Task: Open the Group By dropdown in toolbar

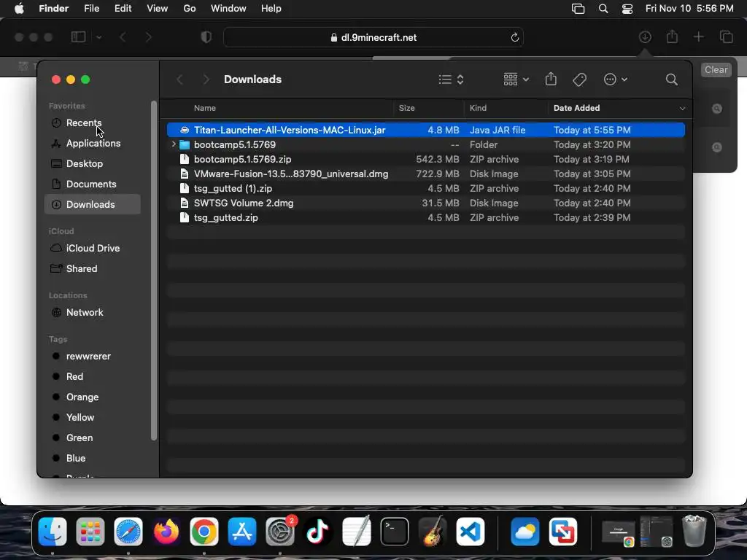Action: tap(516, 79)
